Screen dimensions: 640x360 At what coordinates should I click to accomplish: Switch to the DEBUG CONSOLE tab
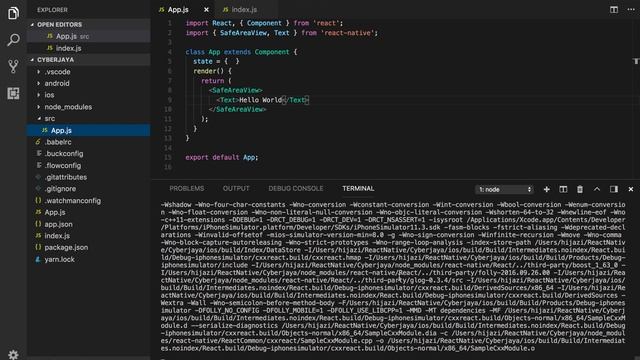coord(296,189)
